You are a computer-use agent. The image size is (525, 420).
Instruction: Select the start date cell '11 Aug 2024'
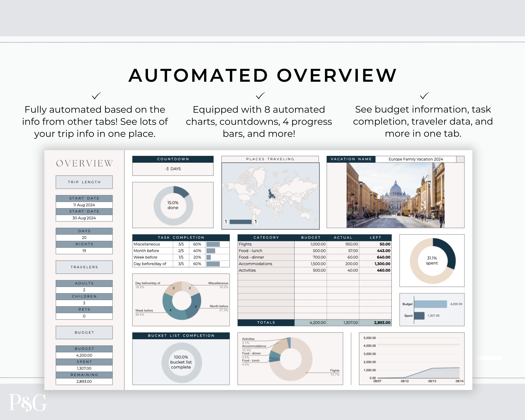(x=84, y=205)
